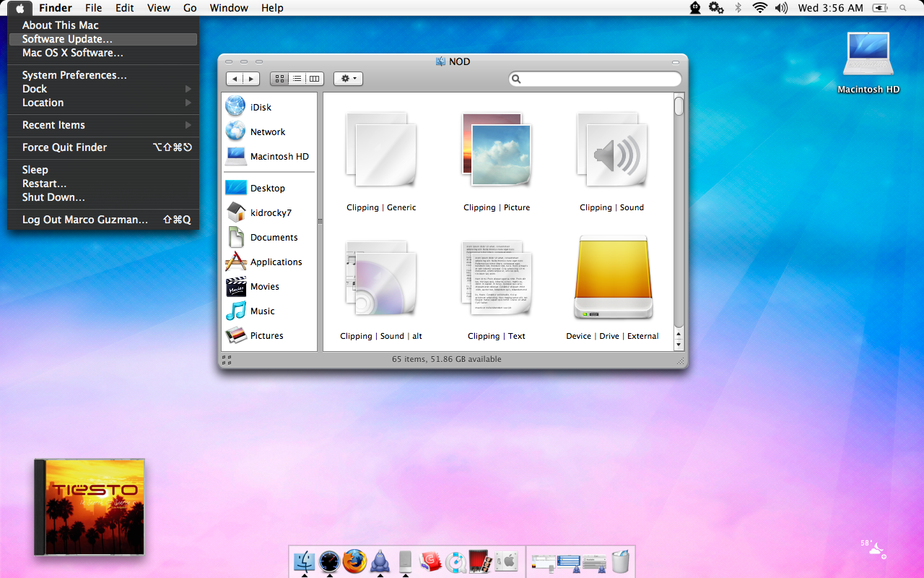Click the Bluetooth icon in the menu bar

click(x=738, y=8)
